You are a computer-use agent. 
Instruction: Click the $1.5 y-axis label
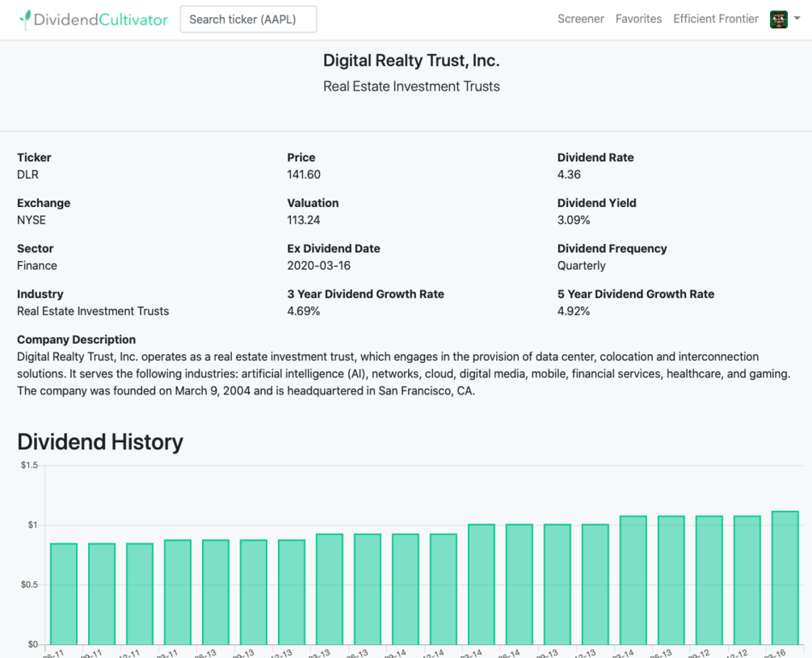pyautogui.click(x=30, y=466)
